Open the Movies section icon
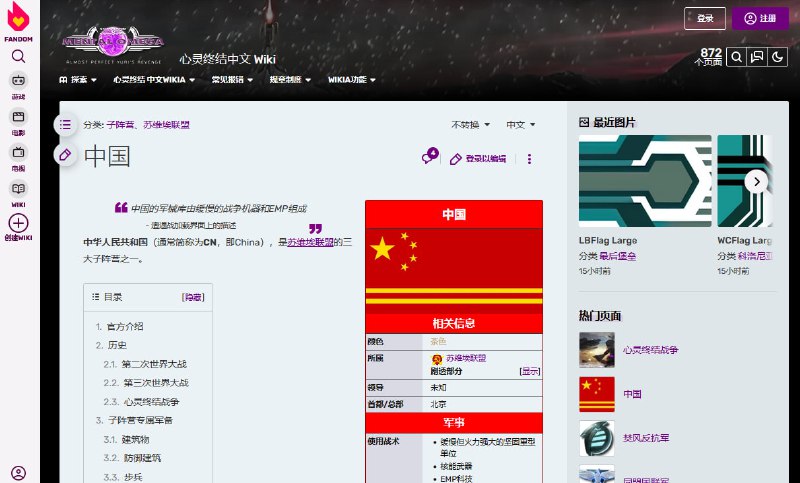The width and height of the screenshot is (800, 483). [18, 117]
